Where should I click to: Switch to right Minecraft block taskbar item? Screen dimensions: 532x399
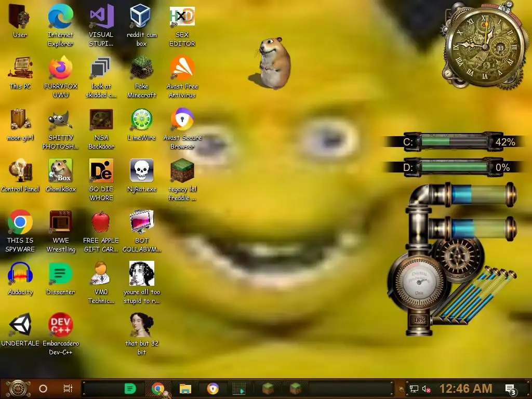295,389
